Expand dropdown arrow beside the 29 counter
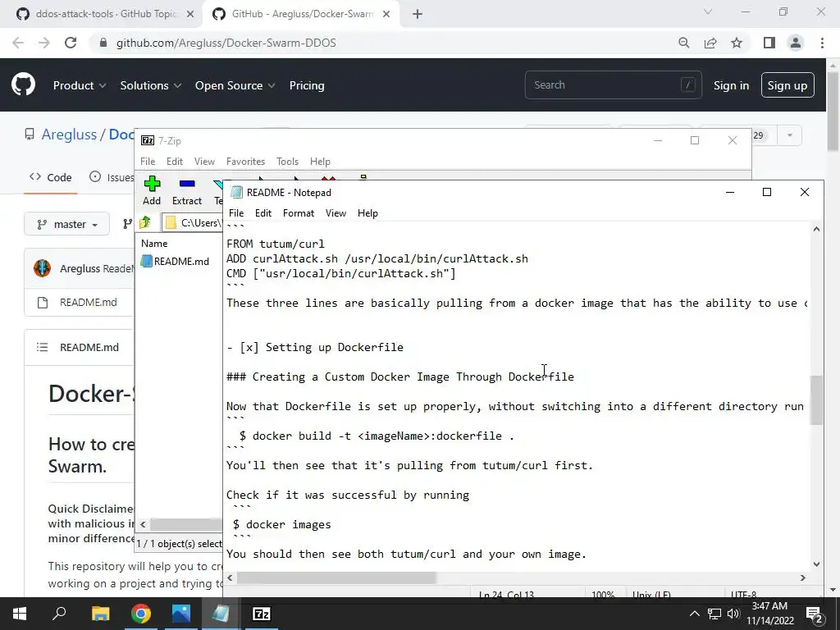Viewport: 840px width, 630px height. click(x=789, y=135)
